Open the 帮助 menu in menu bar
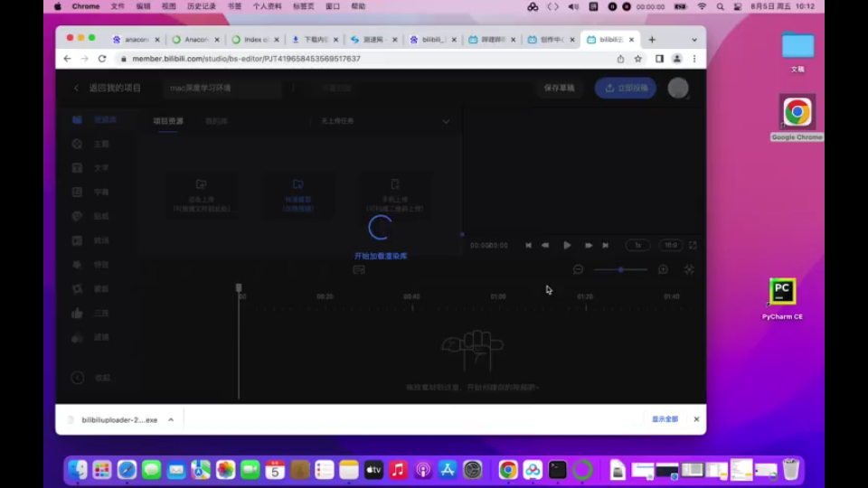 [x=358, y=6]
